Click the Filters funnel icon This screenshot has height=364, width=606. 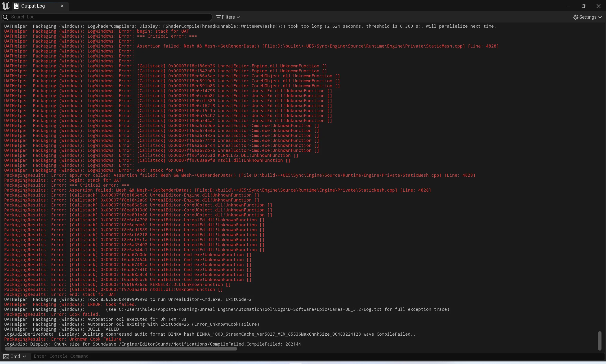coord(218,17)
